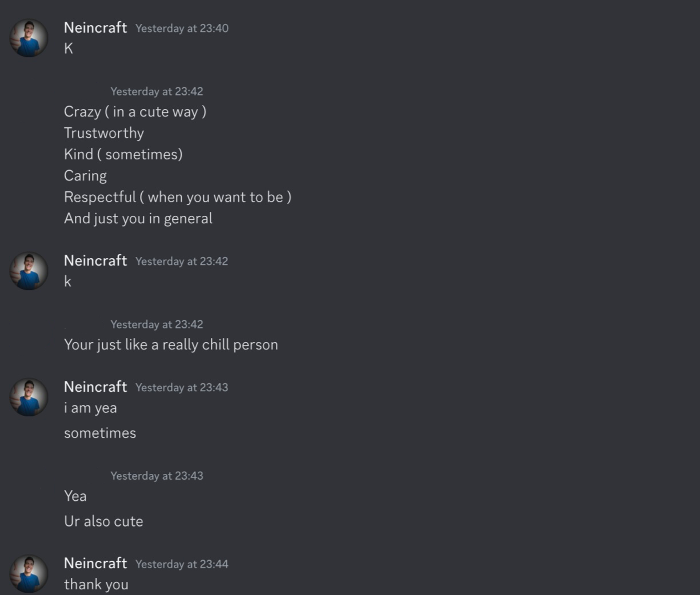Screen dimensions: 700x595
Task: Open Neincraft username at the 23:44 message
Action: pos(95,563)
